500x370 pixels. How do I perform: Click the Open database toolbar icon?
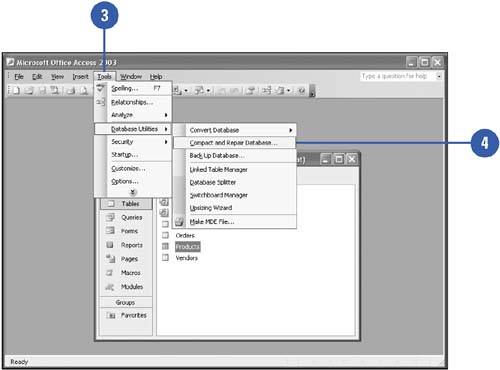(x=29, y=90)
